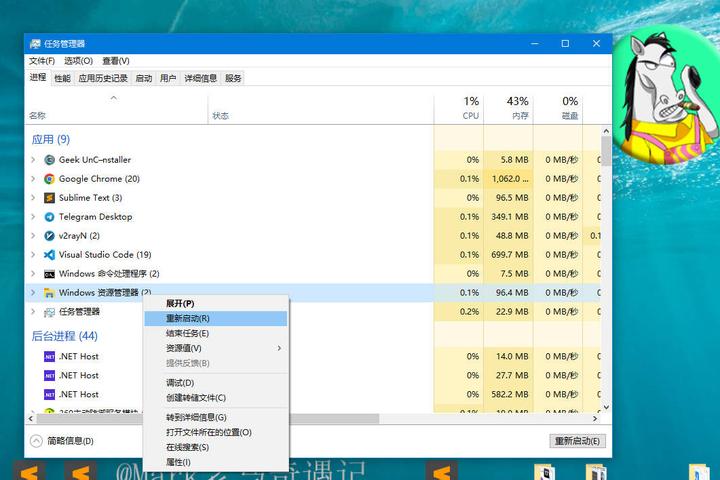
Task: Switch to the 应用历史记录 tab
Action: click(x=103, y=79)
